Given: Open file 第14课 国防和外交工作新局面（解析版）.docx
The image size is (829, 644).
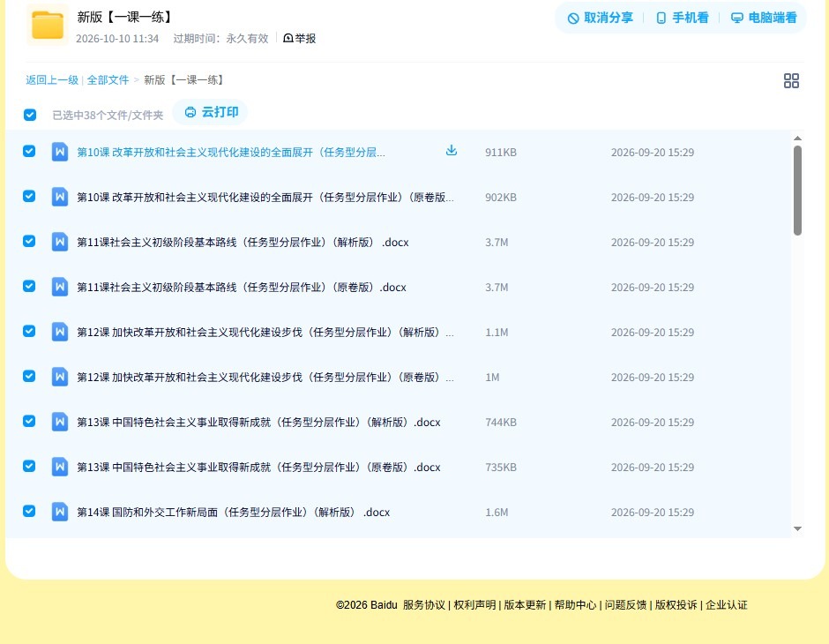Looking at the screenshot, I should click(233, 512).
